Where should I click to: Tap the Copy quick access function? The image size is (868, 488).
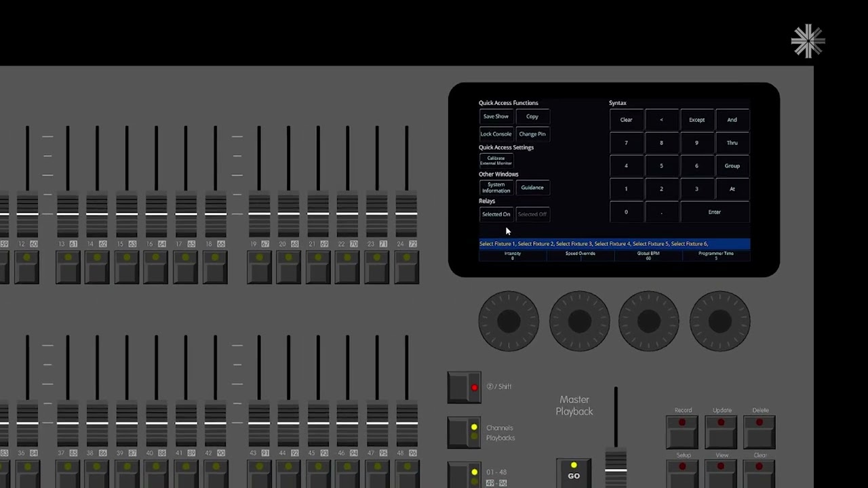(x=532, y=117)
